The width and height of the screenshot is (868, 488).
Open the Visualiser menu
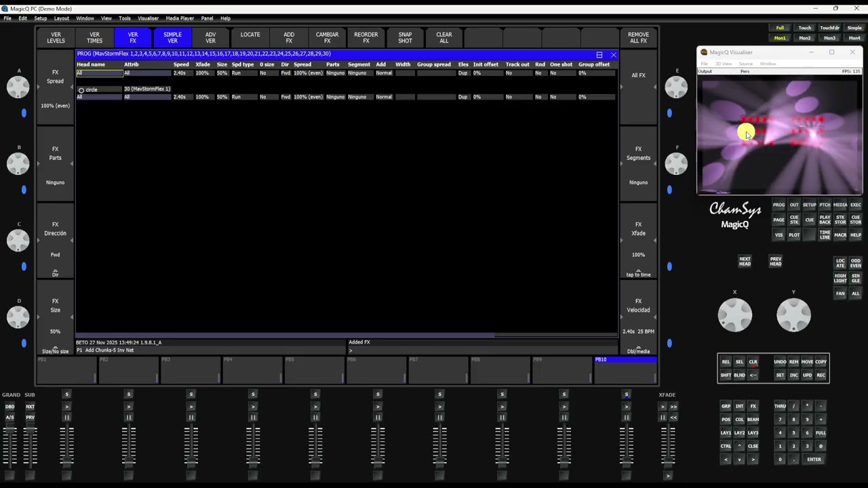coord(148,18)
